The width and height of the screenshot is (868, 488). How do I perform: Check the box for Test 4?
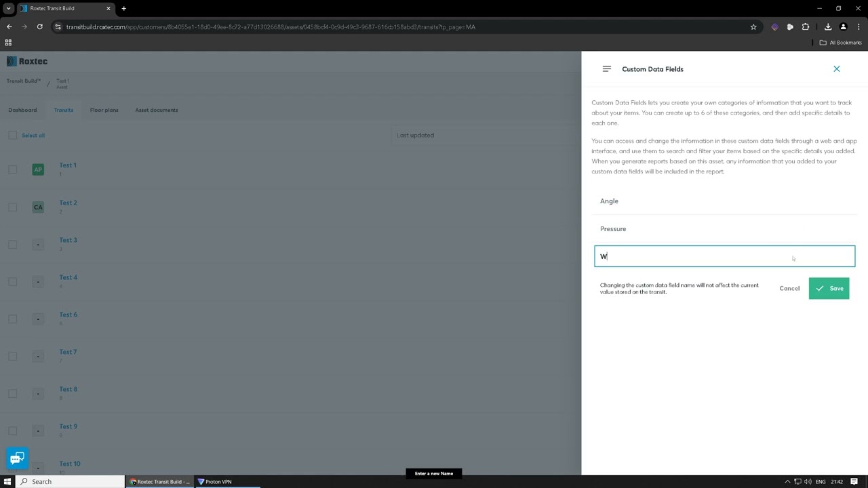click(13, 281)
